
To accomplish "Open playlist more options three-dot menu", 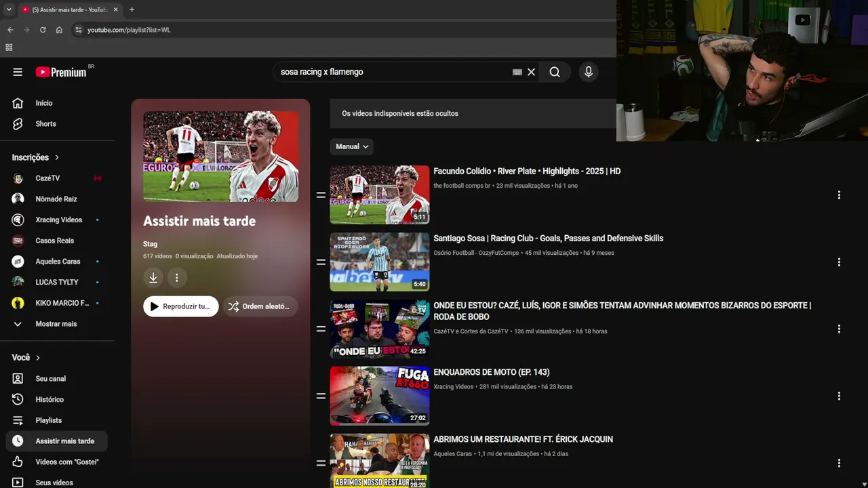I will 177,278.
